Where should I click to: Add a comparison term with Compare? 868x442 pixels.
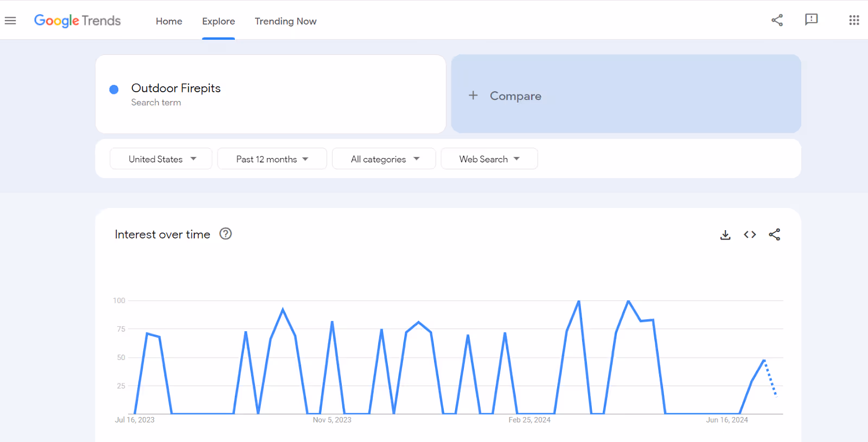coord(626,93)
